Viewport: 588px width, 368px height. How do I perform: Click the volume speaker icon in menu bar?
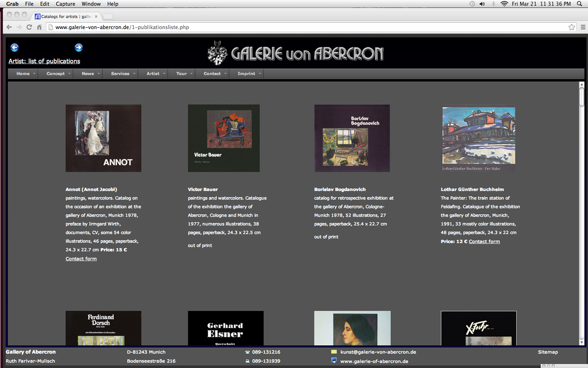482,4
